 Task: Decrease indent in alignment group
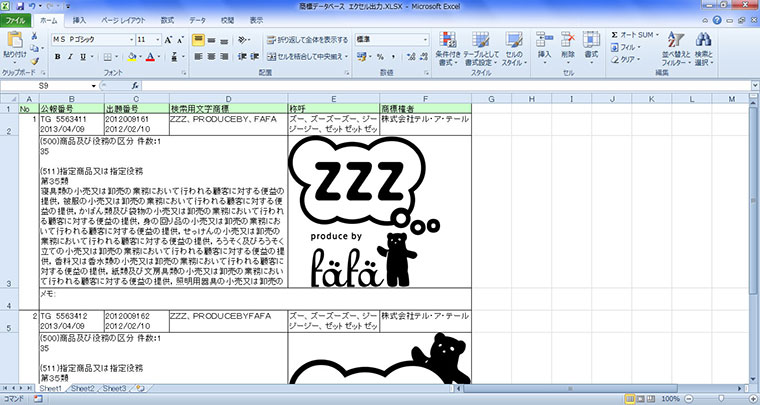(x=242, y=57)
